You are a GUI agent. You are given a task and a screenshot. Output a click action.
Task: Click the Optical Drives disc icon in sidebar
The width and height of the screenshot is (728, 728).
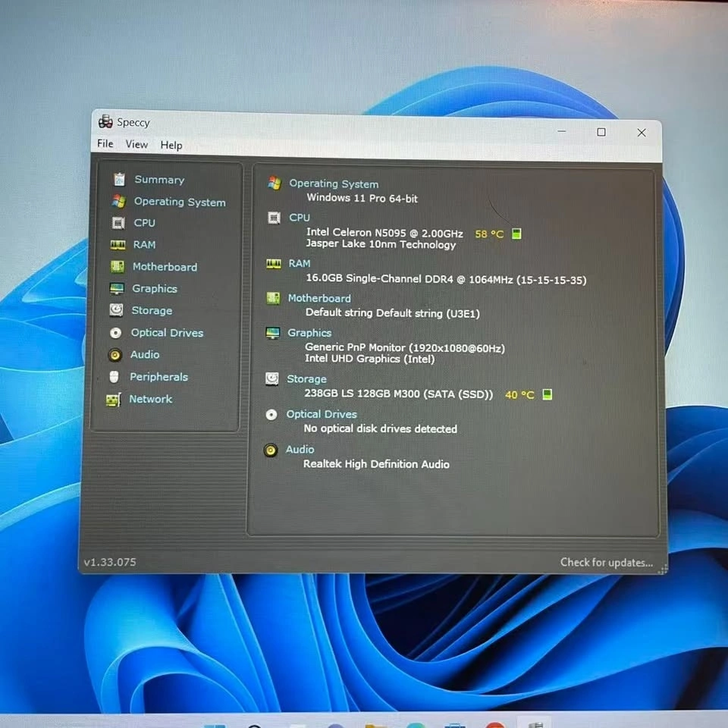(x=115, y=333)
